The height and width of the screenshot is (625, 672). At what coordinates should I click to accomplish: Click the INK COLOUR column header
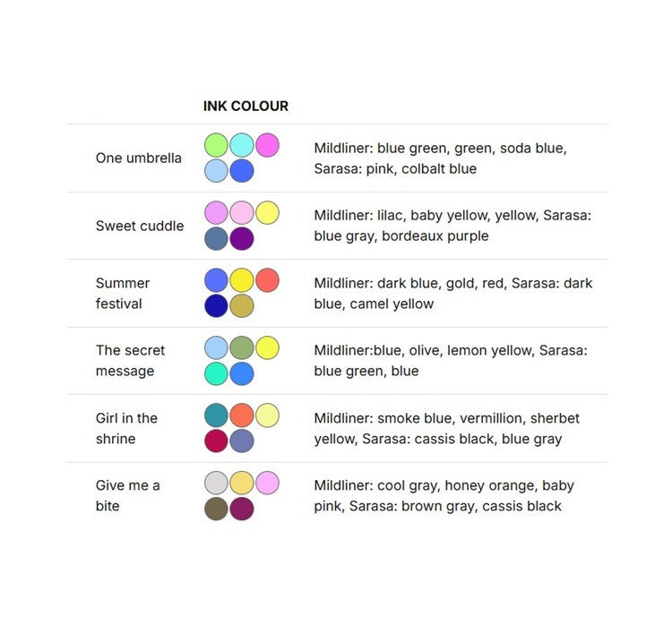[x=246, y=106]
